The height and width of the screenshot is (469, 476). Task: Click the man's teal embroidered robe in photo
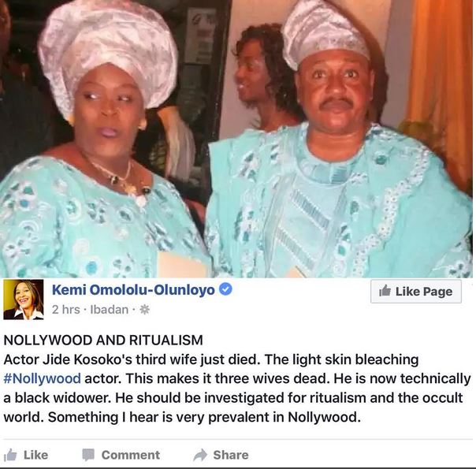pyautogui.click(x=339, y=207)
